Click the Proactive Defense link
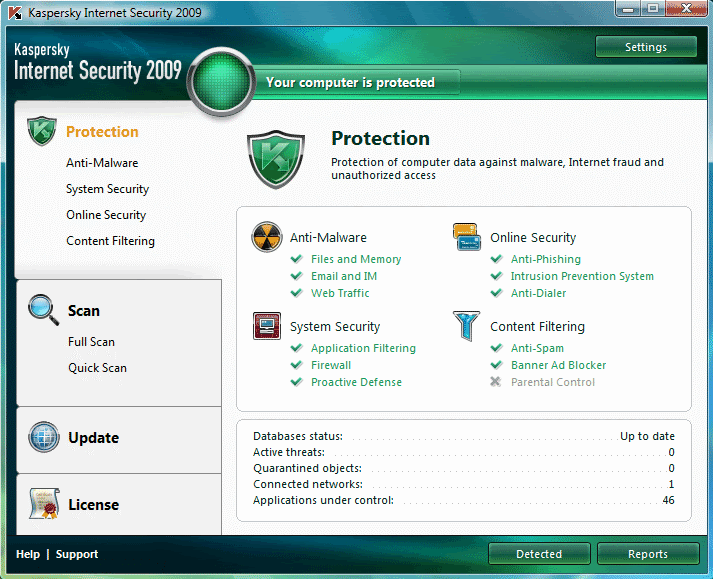Viewport: 713px width, 579px height. [x=356, y=382]
